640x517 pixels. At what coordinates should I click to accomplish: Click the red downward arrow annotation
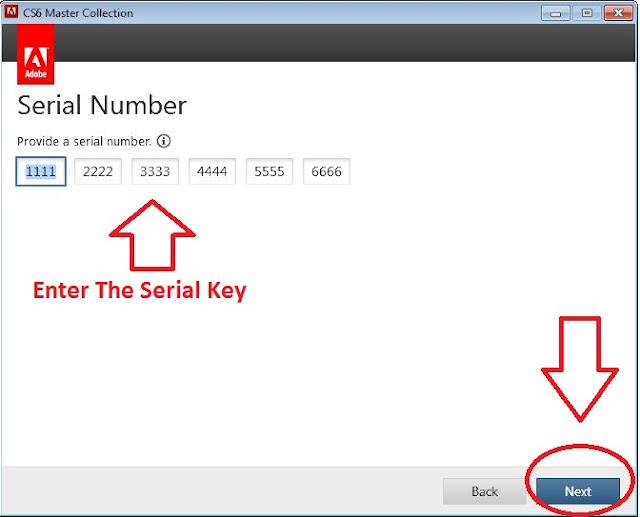[x=580, y=369]
